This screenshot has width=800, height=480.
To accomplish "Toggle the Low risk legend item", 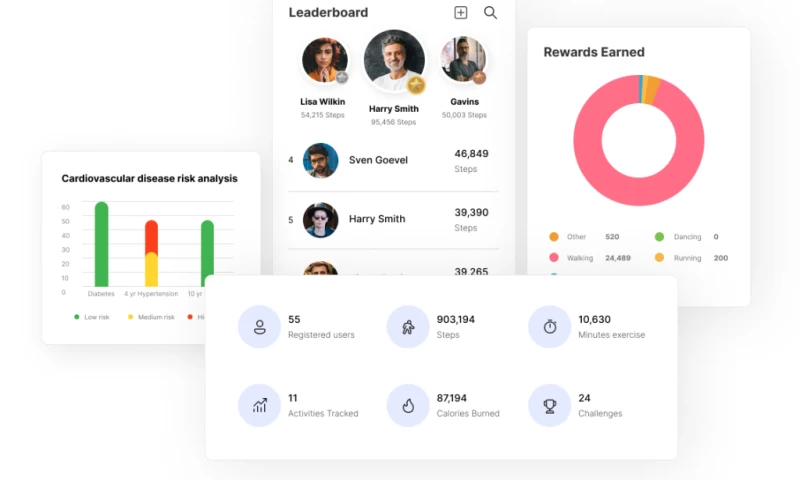I will pos(94,316).
